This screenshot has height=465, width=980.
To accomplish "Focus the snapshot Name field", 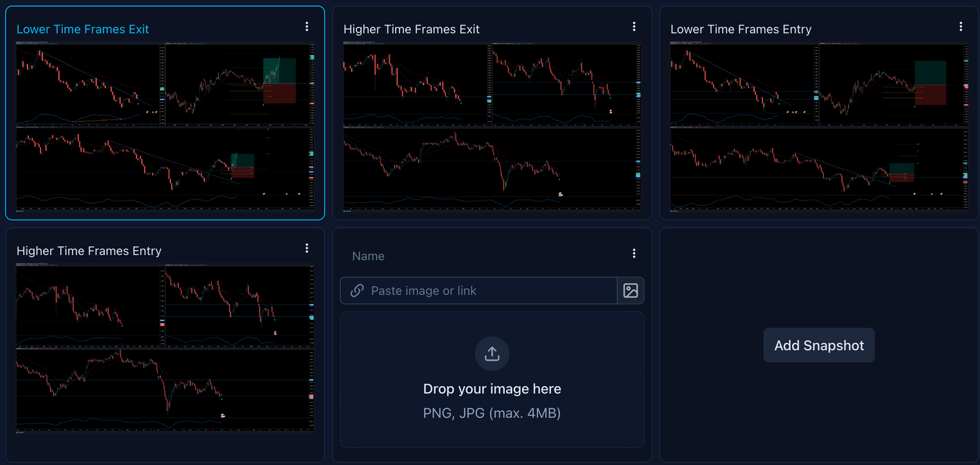I will tap(478, 256).
